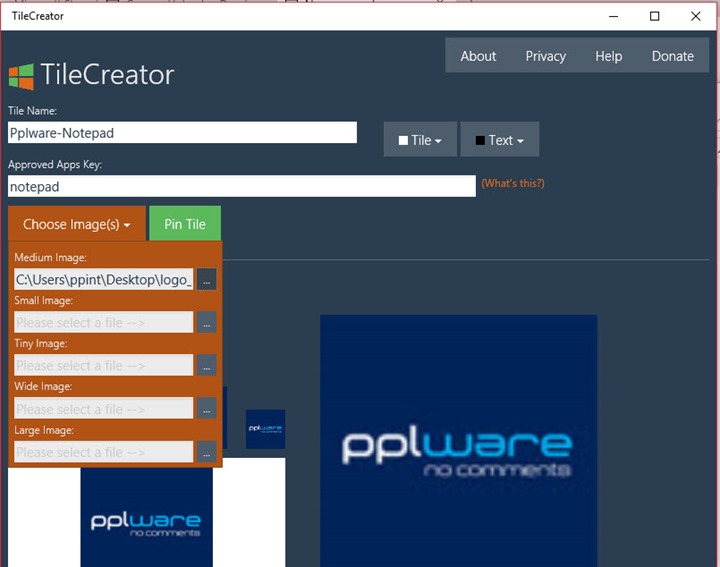This screenshot has height=567, width=720.
Task: Click the black Text color swatch
Action: pyautogui.click(x=480, y=140)
